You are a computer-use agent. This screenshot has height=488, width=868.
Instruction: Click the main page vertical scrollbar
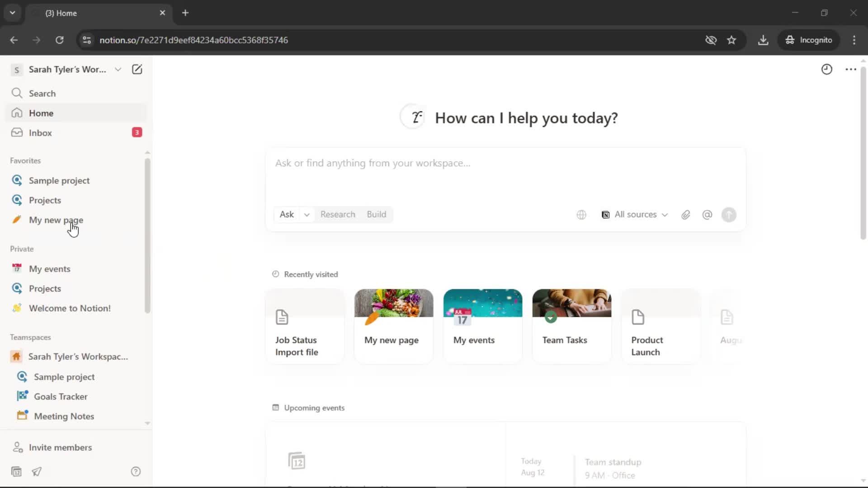[x=863, y=154]
